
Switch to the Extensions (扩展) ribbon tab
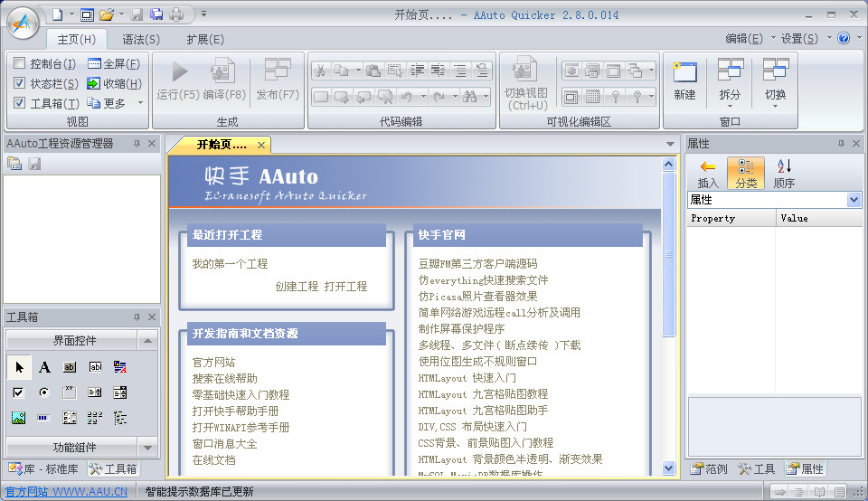pos(205,39)
